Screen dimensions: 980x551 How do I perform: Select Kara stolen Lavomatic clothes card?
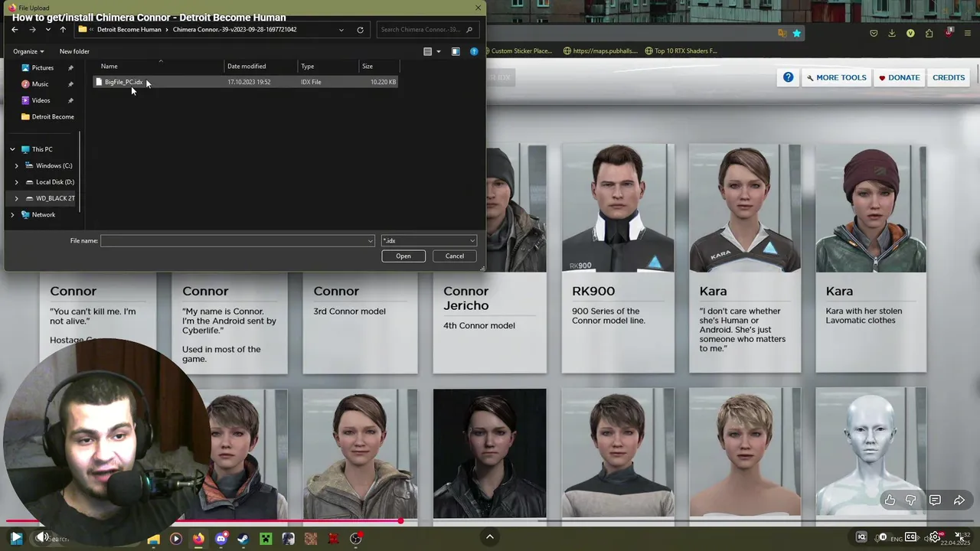click(x=871, y=259)
